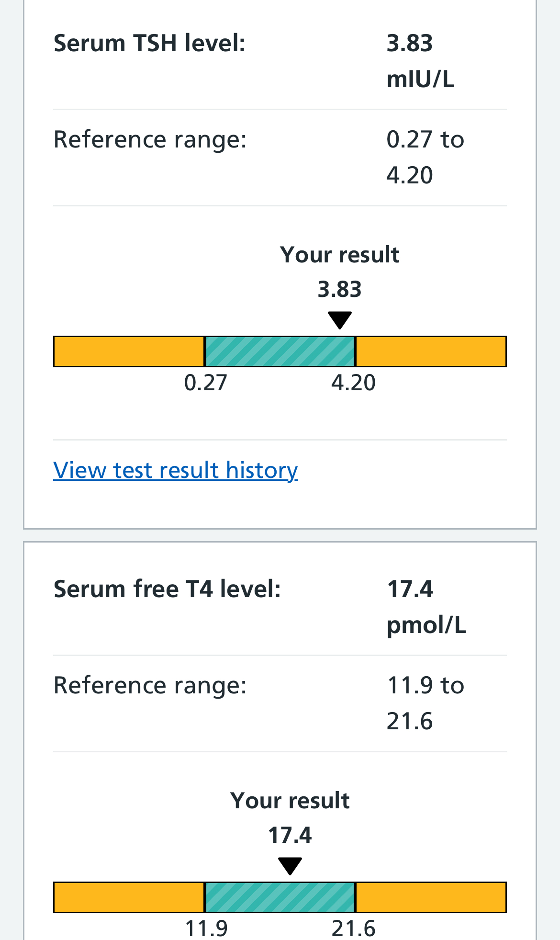Click the Serum free T4 level heading
This screenshot has height=940, width=560.
[167, 589]
